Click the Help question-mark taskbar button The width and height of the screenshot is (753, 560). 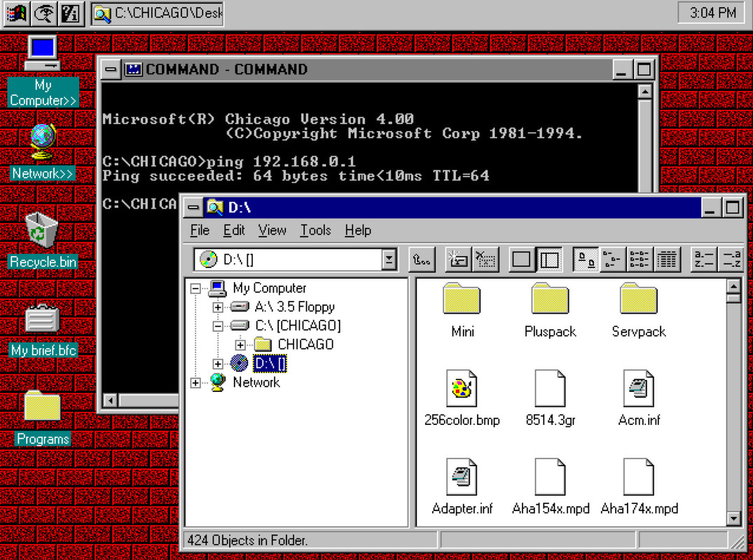coord(71,13)
